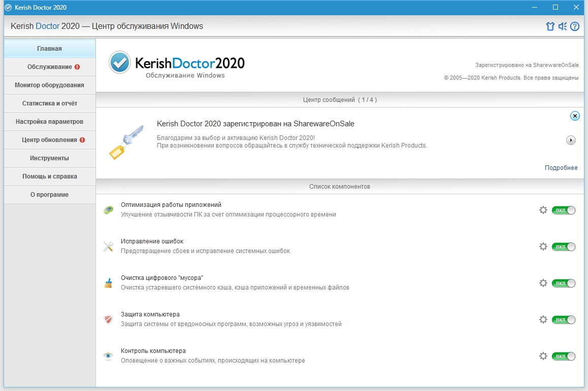This screenshot has height=391, width=588.
Task: Click the red alert badge next to Центр обновления
Action: [x=82, y=140]
